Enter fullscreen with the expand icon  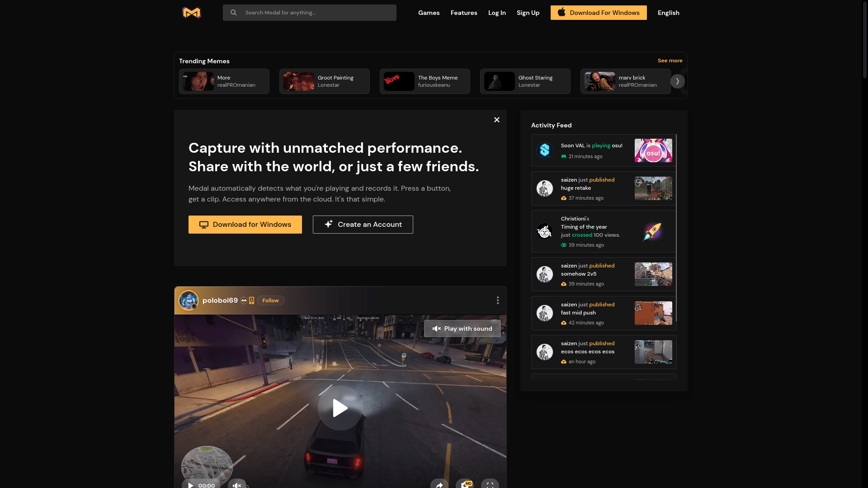(x=490, y=485)
